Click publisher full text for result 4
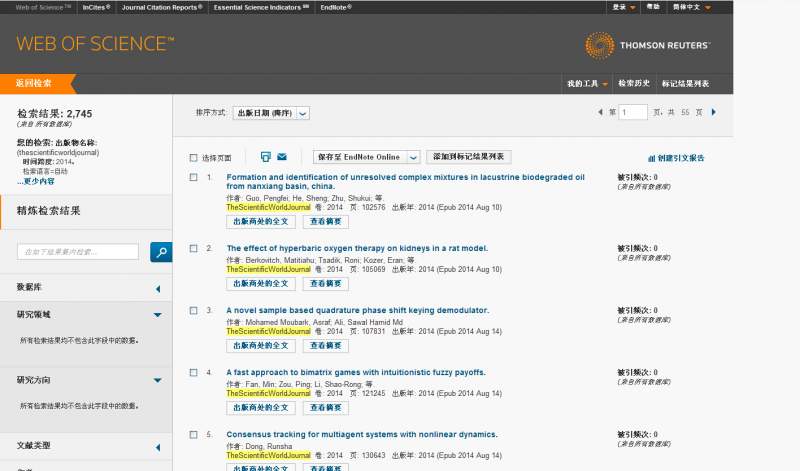The image size is (800, 471). (261, 408)
